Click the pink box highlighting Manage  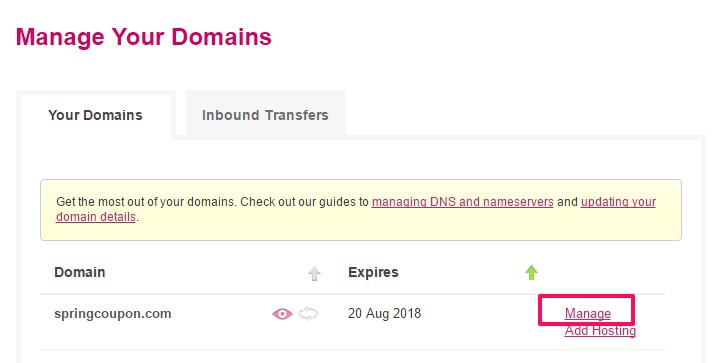point(586,310)
